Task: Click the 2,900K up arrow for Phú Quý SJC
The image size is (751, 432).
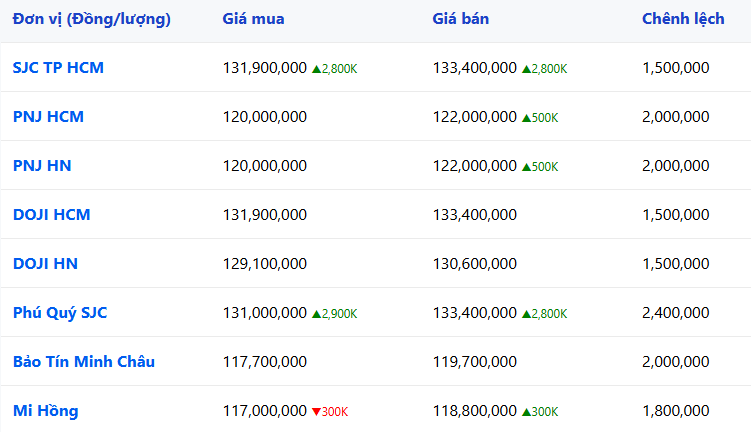Action: 317,314
